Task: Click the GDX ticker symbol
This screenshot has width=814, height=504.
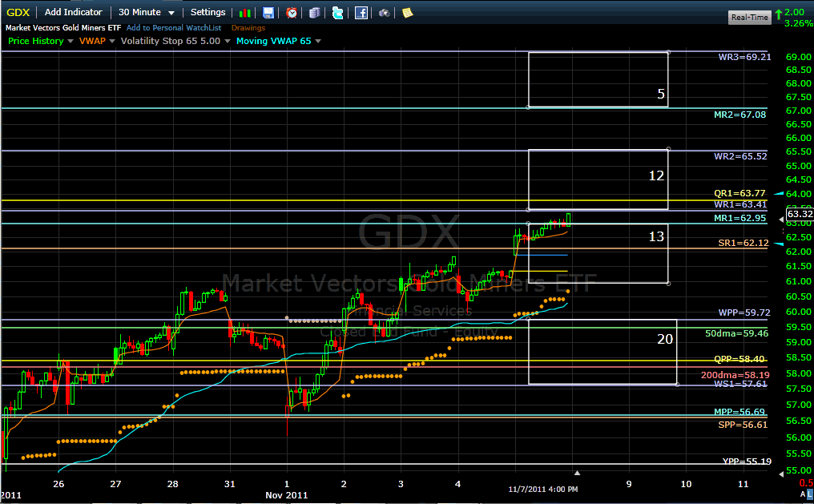Action: point(18,13)
